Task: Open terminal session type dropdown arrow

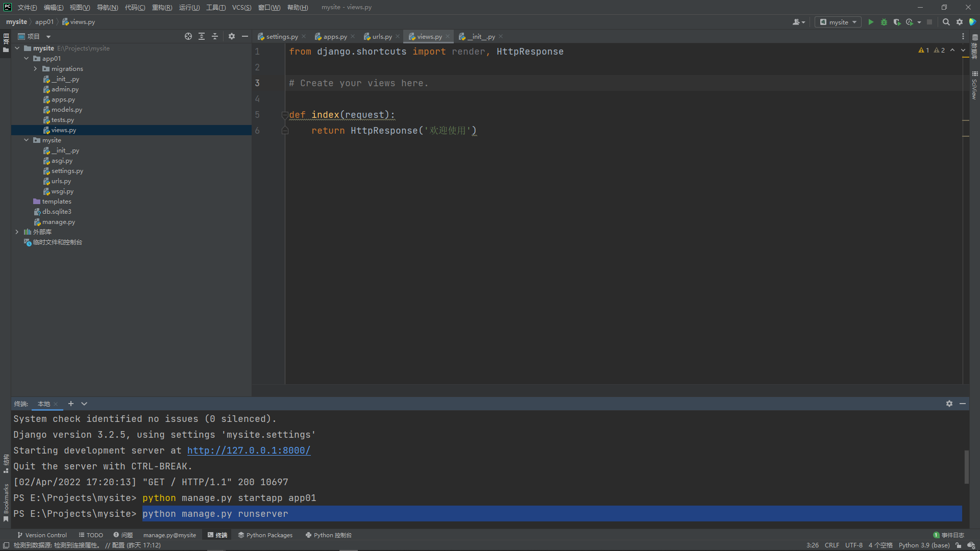Action: coord(84,404)
